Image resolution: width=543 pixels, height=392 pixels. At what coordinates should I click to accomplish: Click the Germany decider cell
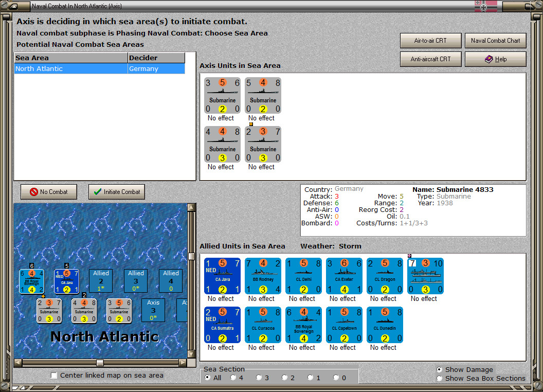(156, 68)
